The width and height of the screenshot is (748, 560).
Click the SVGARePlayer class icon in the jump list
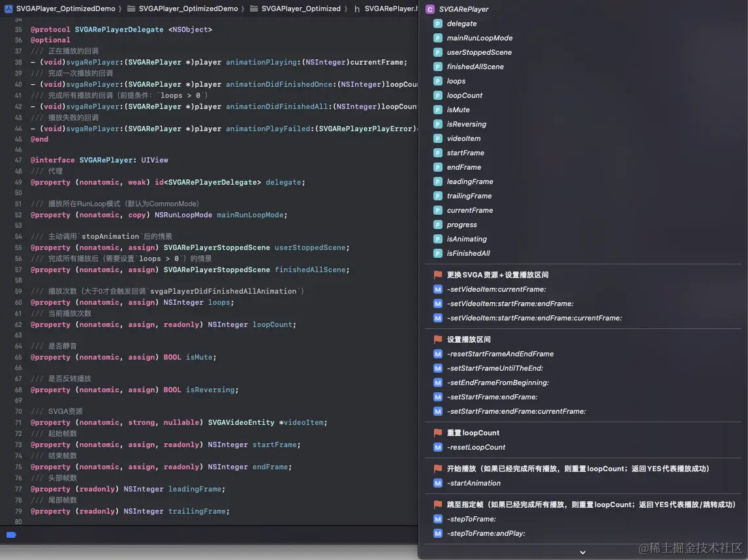pos(429,9)
